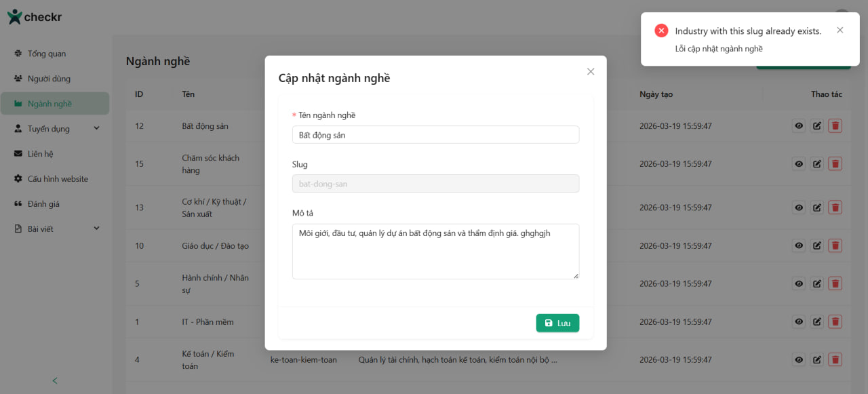Click delete icon for IT - Phần mềm row
868x394 pixels.
pos(835,321)
